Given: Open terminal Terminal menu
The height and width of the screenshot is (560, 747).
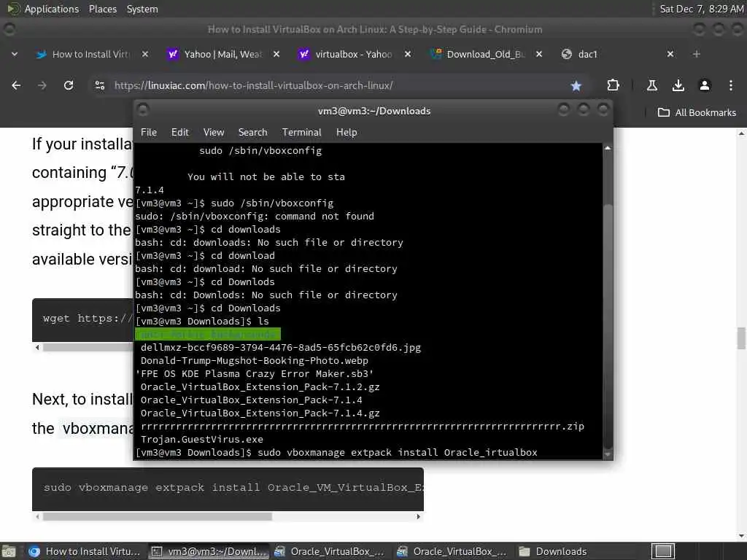Looking at the screenshot, I should coord(301,133).
